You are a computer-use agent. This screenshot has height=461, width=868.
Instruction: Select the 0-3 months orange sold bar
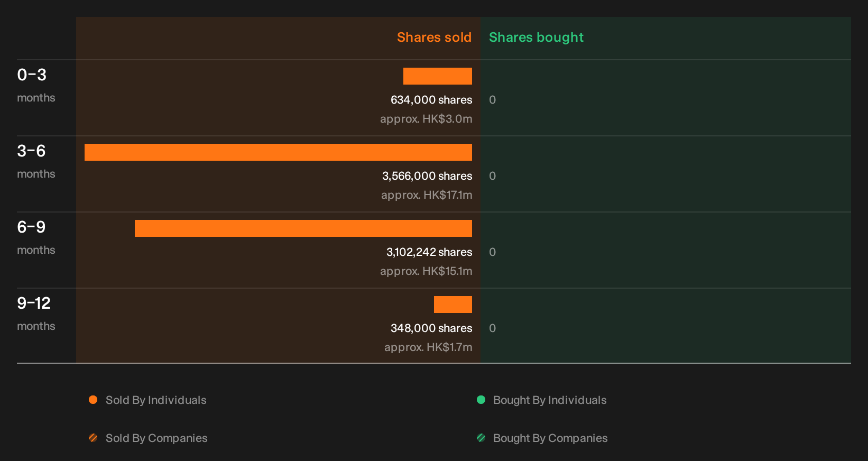coord(438,76)
